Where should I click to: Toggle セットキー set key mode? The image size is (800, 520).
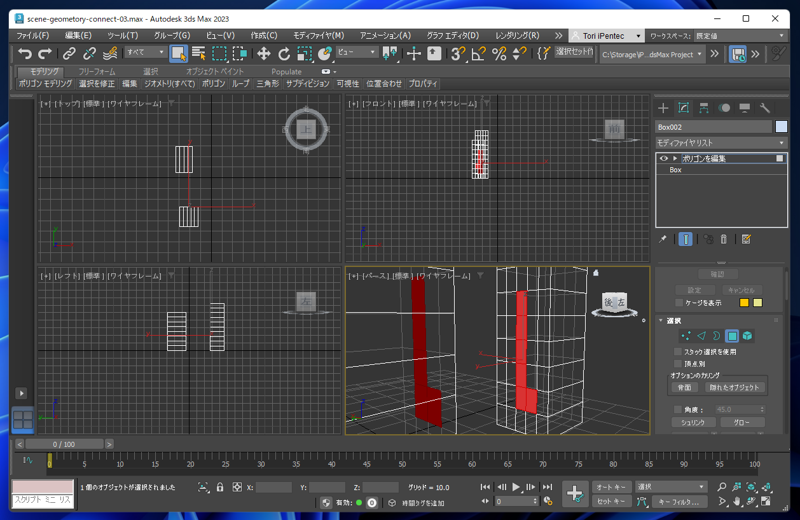point(611,501)
